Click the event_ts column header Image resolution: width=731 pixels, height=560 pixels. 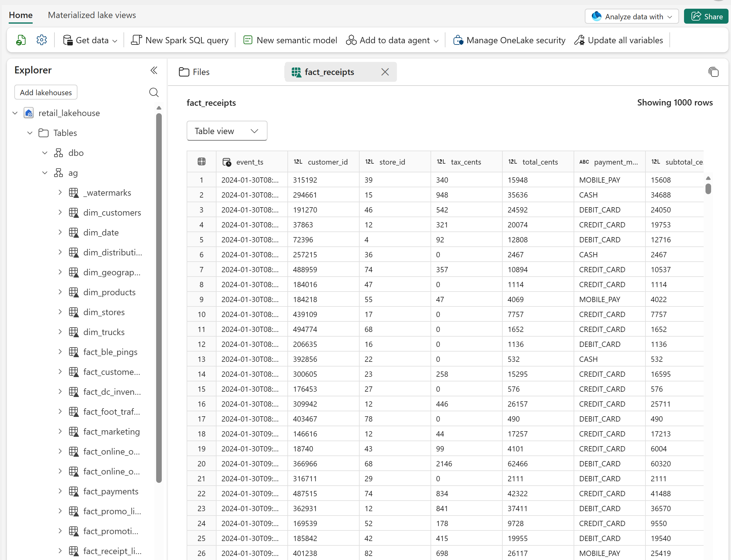tap(252, 162)
